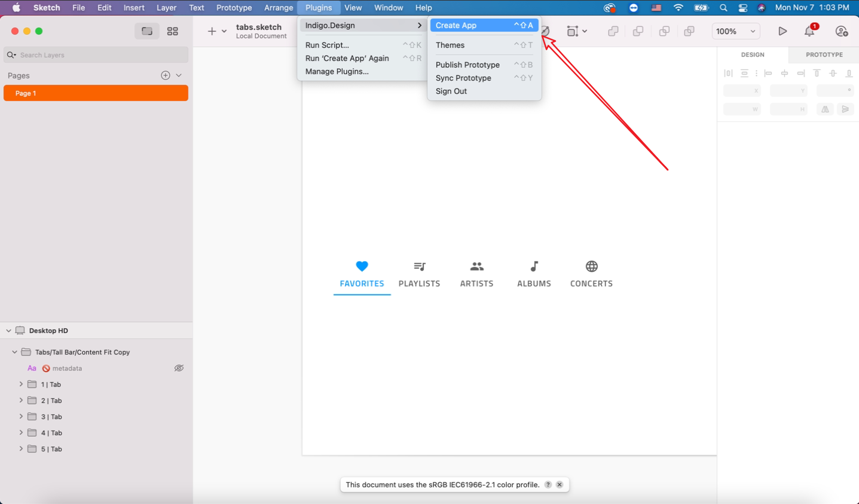Choose Create App from Indigo.Design submenu
The width and height of the screenshot is (859, 504).
[484, 25]
